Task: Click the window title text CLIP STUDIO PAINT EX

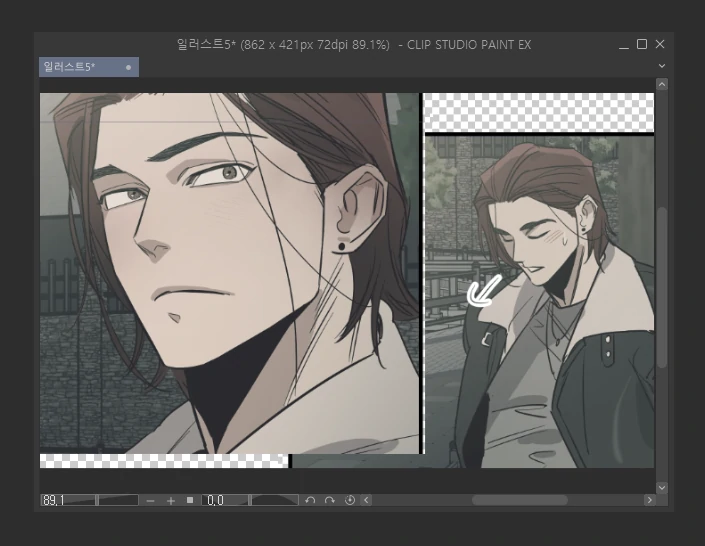Action: click(x=469, y=45)
